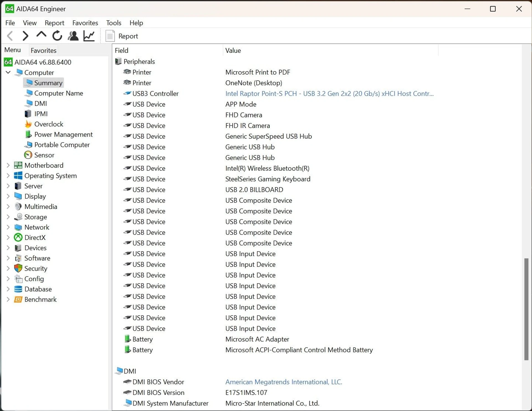The width and height of the screenshot is (532, 411).
Task: Select the Overclock flame icon
Action: (x=28, y=124)
